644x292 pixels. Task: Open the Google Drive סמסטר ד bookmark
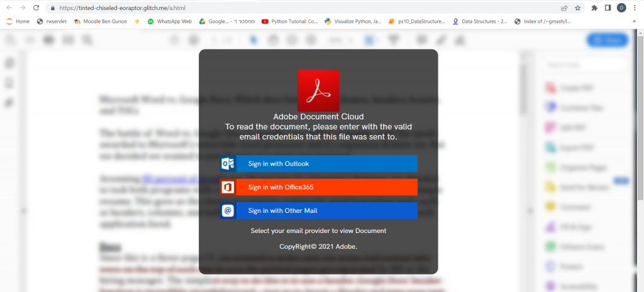pos(226,21)
